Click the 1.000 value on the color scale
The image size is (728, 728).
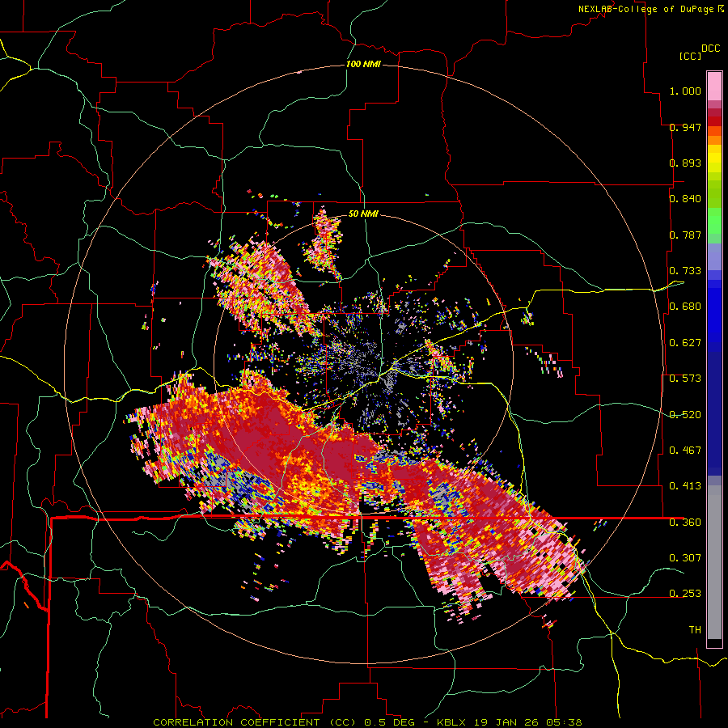pos(685,91)
